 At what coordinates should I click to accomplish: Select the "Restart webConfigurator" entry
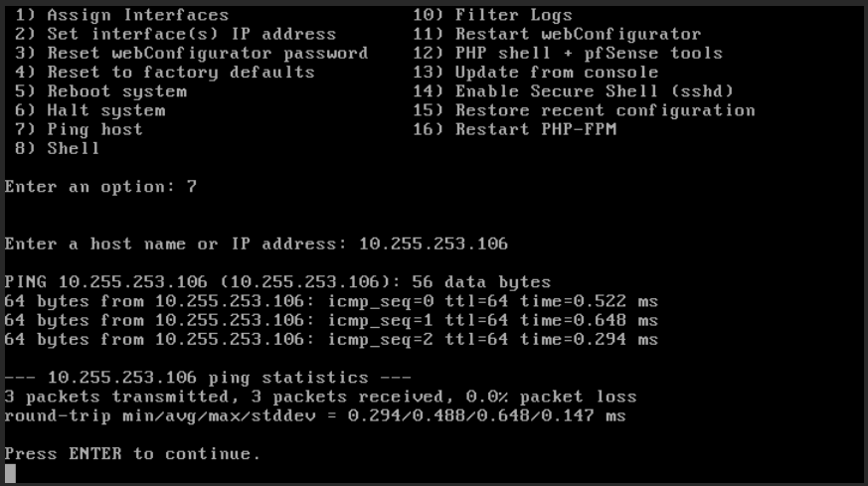click(578, 34)
